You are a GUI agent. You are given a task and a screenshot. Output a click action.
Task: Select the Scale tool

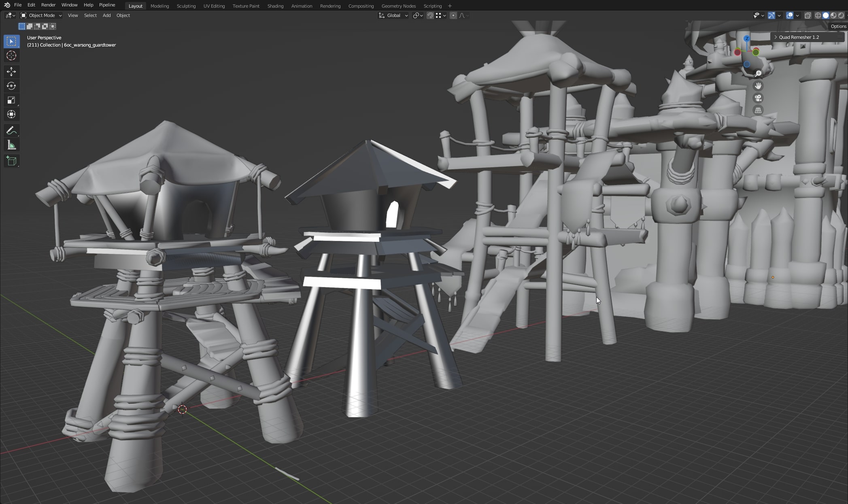11,100
